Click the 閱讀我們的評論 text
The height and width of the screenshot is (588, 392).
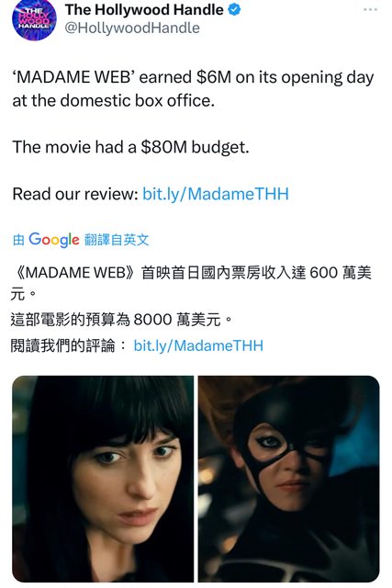click(63, 345)
